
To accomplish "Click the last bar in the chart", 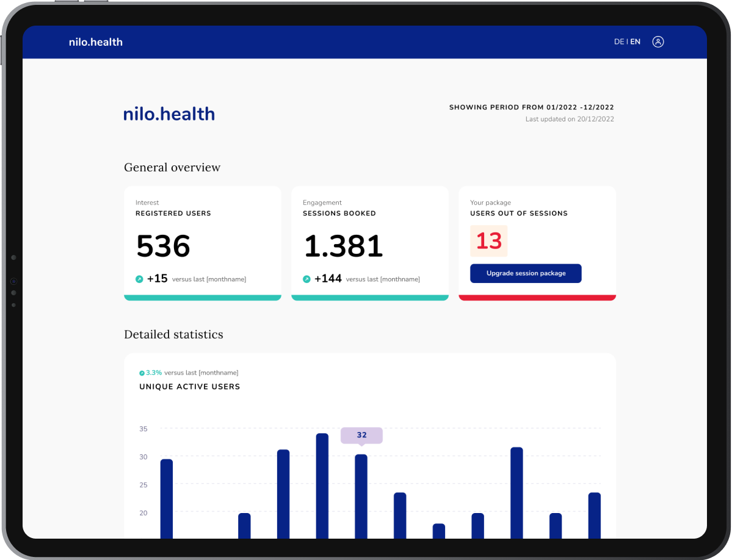I will click(594, 515).
